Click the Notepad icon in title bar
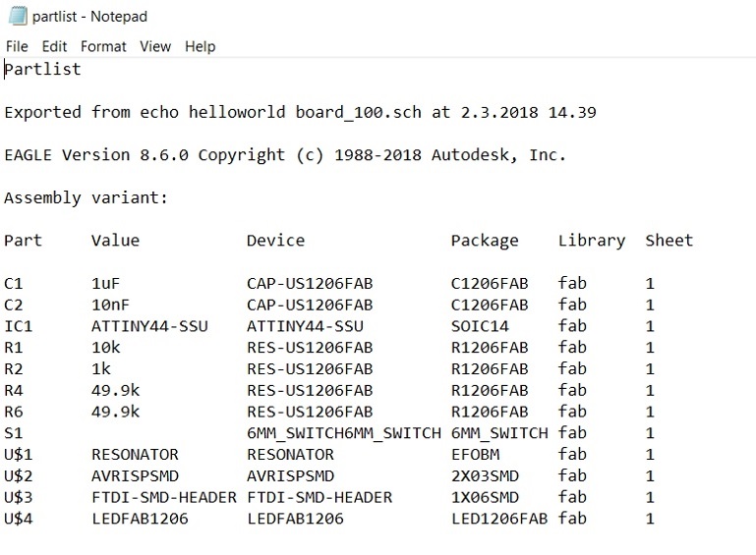This screenshot has width=756, height=555. (17, 17)
